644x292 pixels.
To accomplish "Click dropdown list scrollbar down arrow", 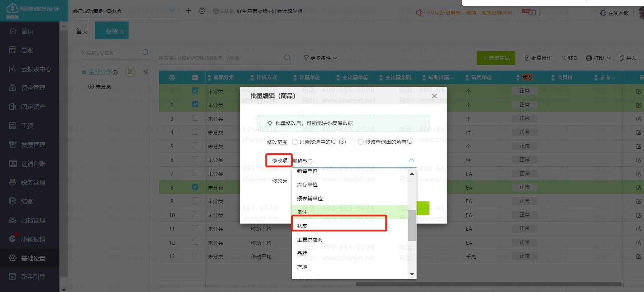I will coord(412,274).
